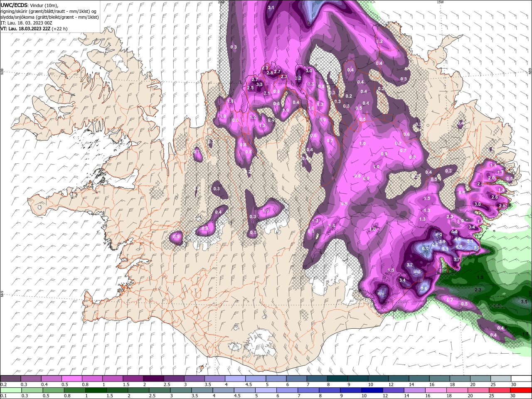This screenshot has height=399, width=532.
Task: Click the bright red swatch in the lower legend row
Action: point(520,389)
